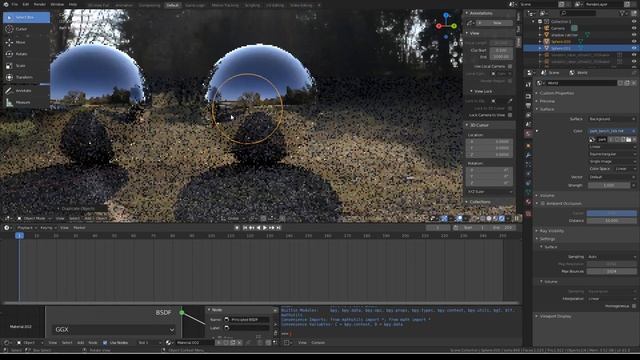Click the Max Bounces value field
Image resolution: width=640 pixels, height=360 pixels.
point(611,271)
